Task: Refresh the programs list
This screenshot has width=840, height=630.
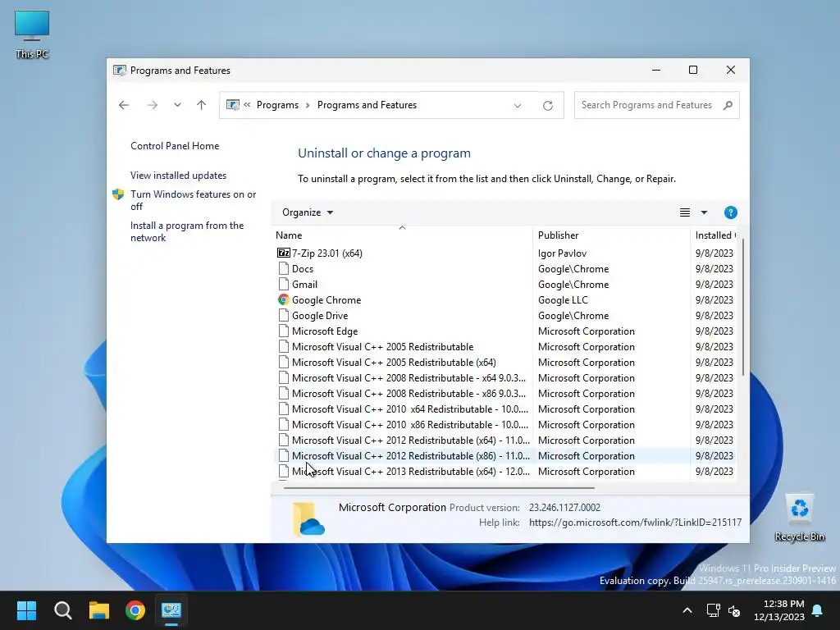Action: [547, 106]
